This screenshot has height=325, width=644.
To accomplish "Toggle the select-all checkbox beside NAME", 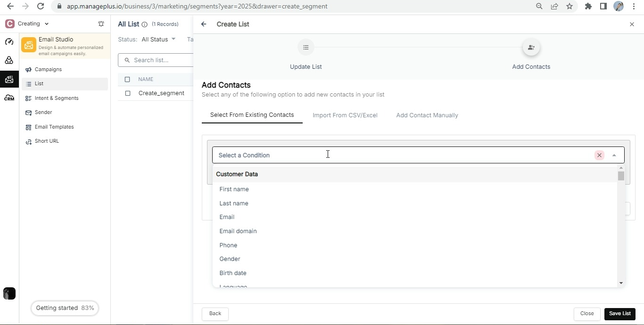I will 127,79.
